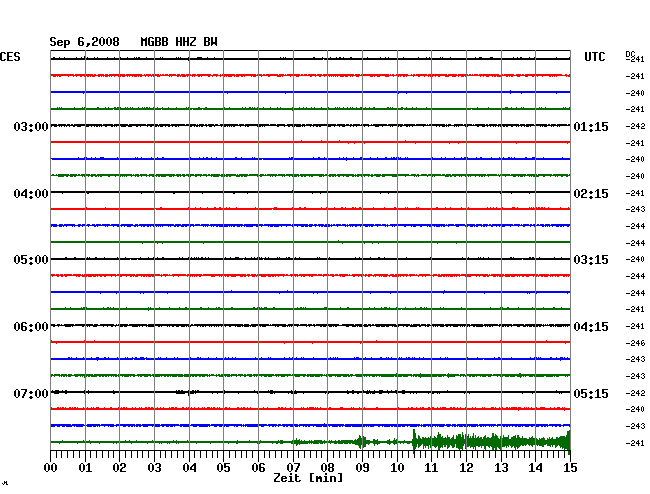Click the large seismic signal on bottom green trace
This screenshot has width=650, height=494.
pos(491,441)
